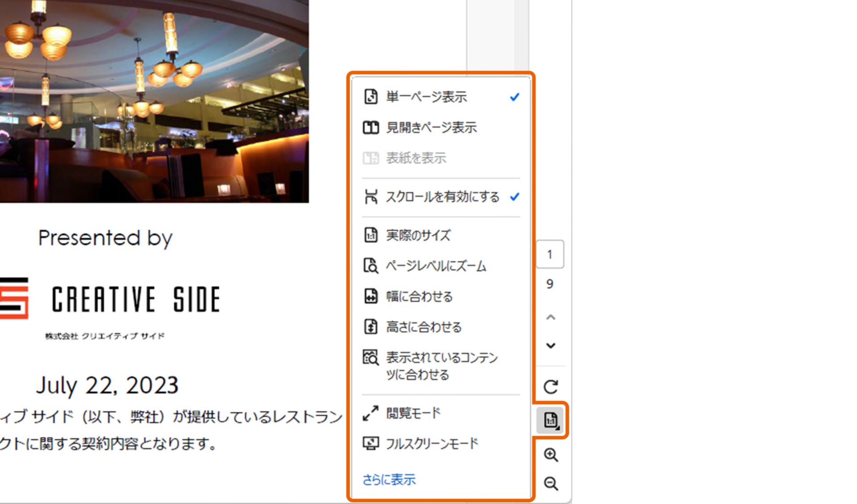Click the zoom out magnifier icon
857x504 pixels.
point(550,483)
